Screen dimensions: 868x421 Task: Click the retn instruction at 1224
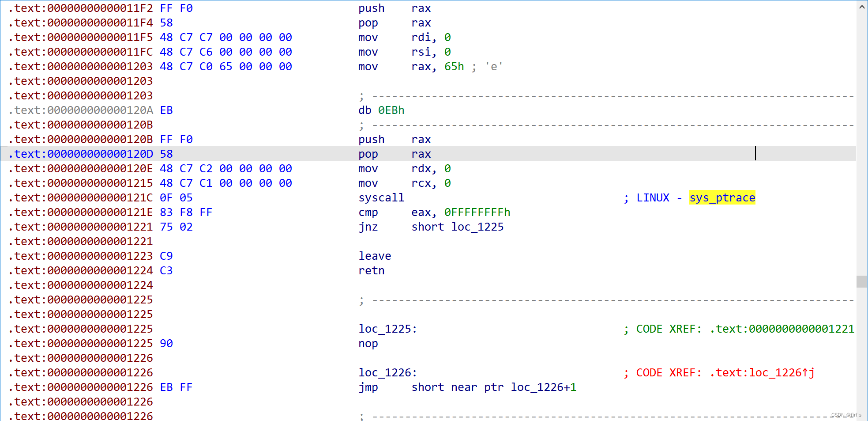(372, 271)
